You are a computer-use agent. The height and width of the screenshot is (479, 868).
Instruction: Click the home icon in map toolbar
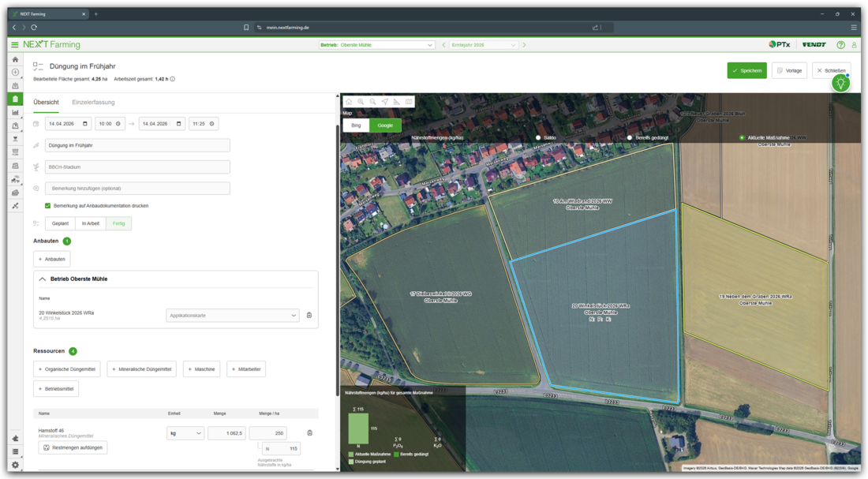pyautogui.click(x=349, y=102)
